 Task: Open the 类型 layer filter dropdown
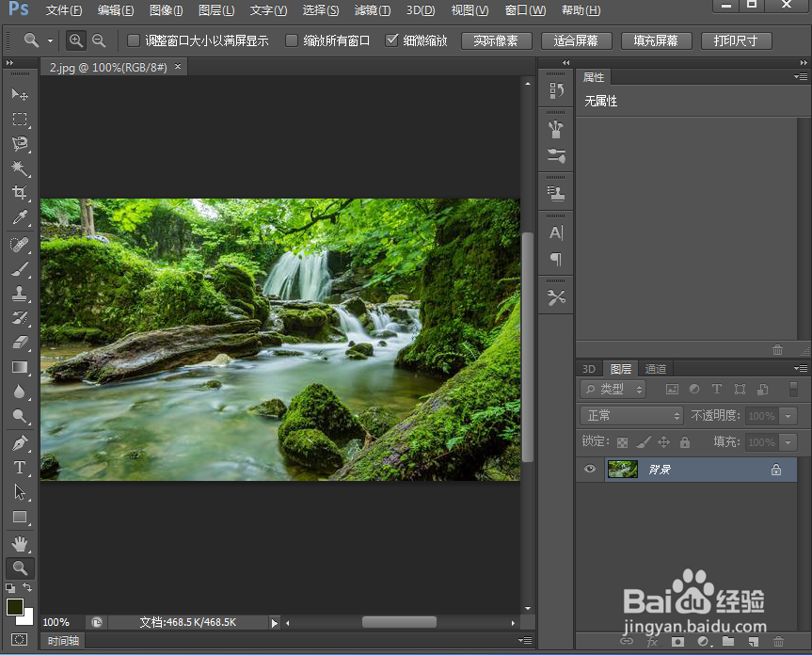point(613,389)
